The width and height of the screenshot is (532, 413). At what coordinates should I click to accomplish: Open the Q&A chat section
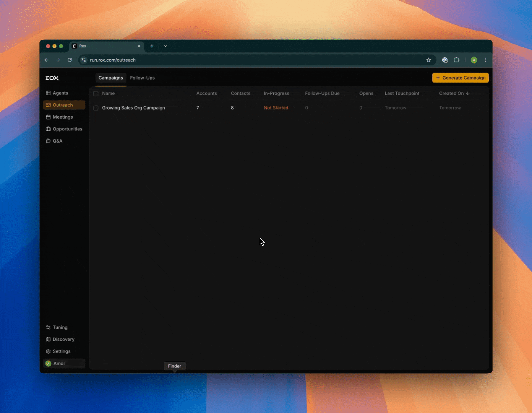pos(57,141)
